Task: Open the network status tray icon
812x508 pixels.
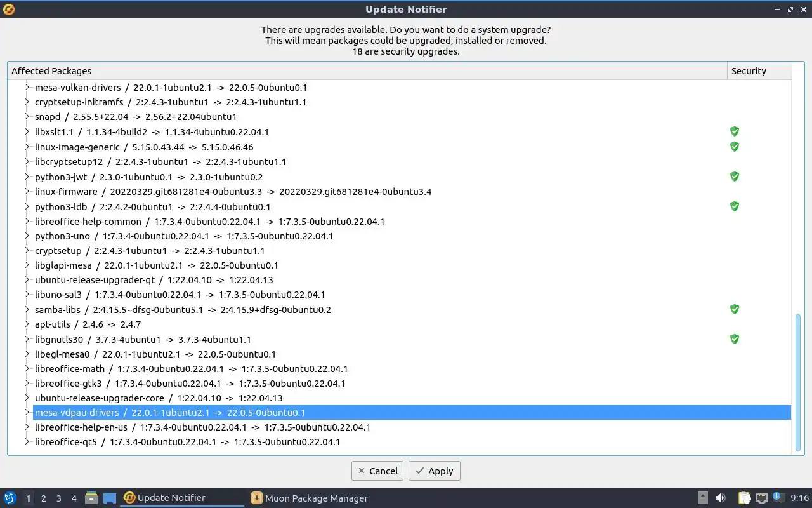Action: click(x=762, y=498)
